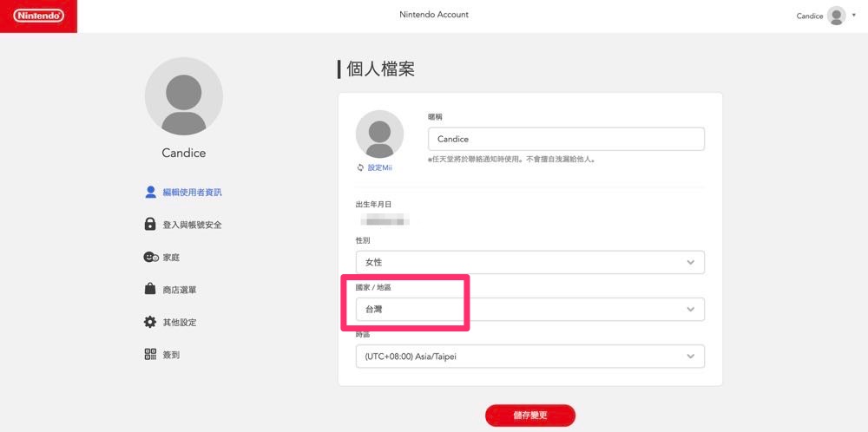This screenshot has height=432, width=868.
Task: Click the 設定Mii link
Action: click(x=380, y=167)
